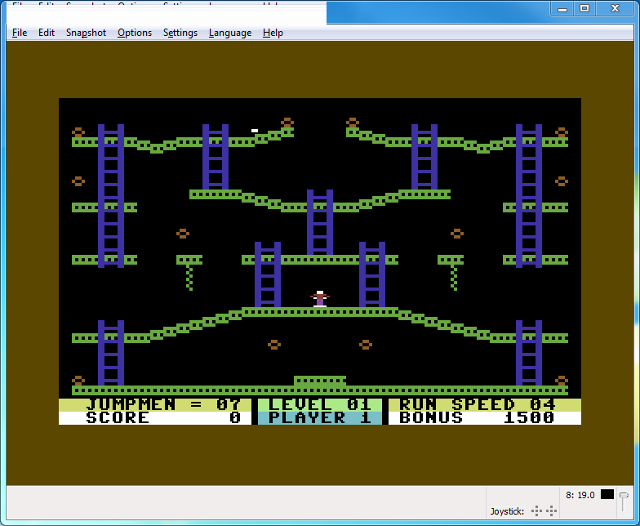This screenshot has height=526, width=640.
Task: Click the "SCORE 0" readout
Action: pos(163,418)
